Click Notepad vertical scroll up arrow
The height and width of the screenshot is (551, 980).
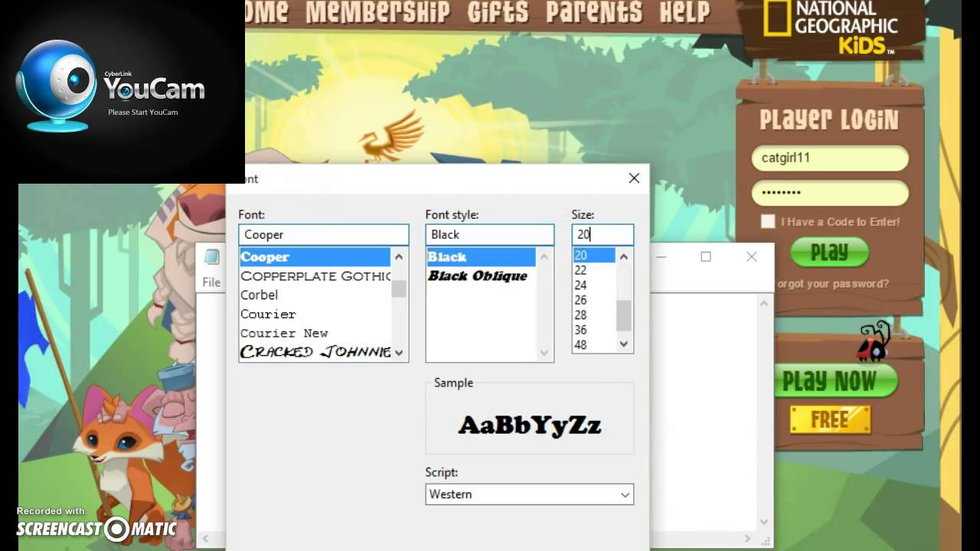click(x=763, y=304)
